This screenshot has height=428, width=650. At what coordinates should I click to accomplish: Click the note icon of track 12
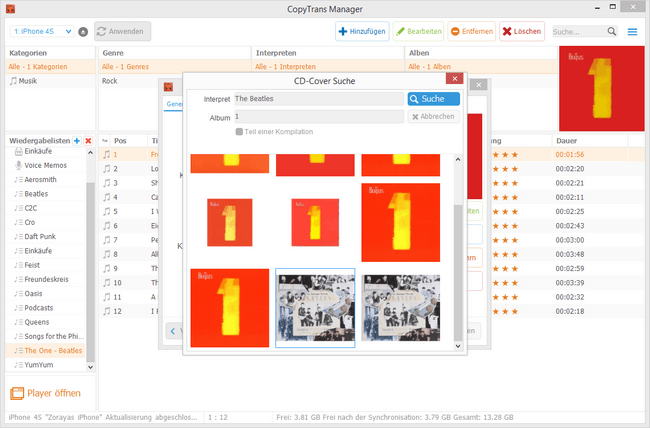pos(107,311)
